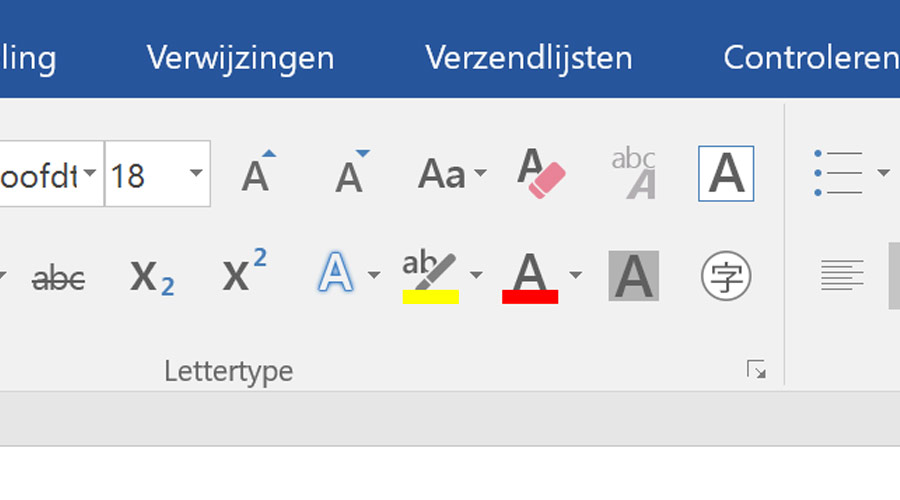Switch to the Verzendlijsten tab

coord(529,59)
